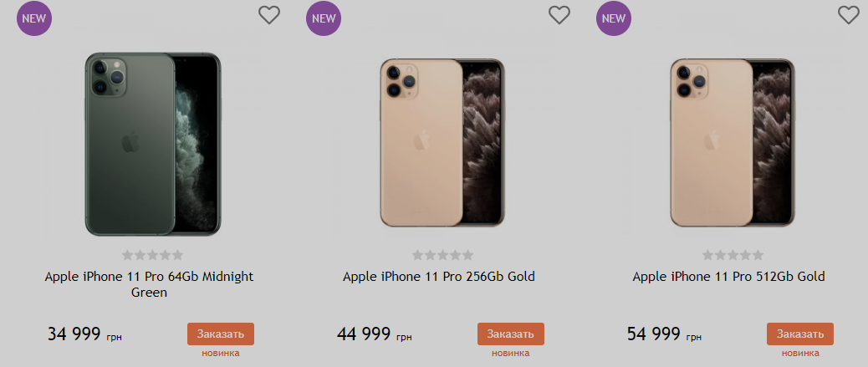Rate the 512Gb Gold iPhone five stars
The height and width of the screenshot is (367, 868).
tap(758, 255)
